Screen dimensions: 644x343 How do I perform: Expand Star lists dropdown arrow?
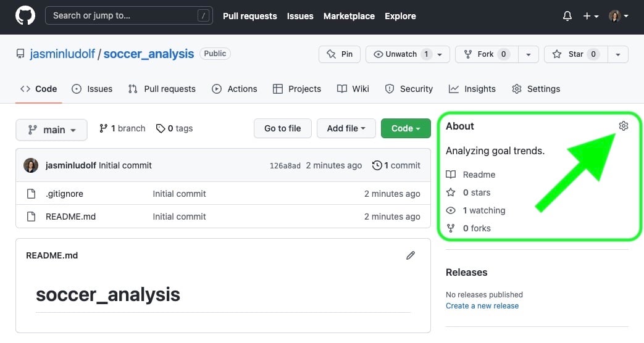617,54
